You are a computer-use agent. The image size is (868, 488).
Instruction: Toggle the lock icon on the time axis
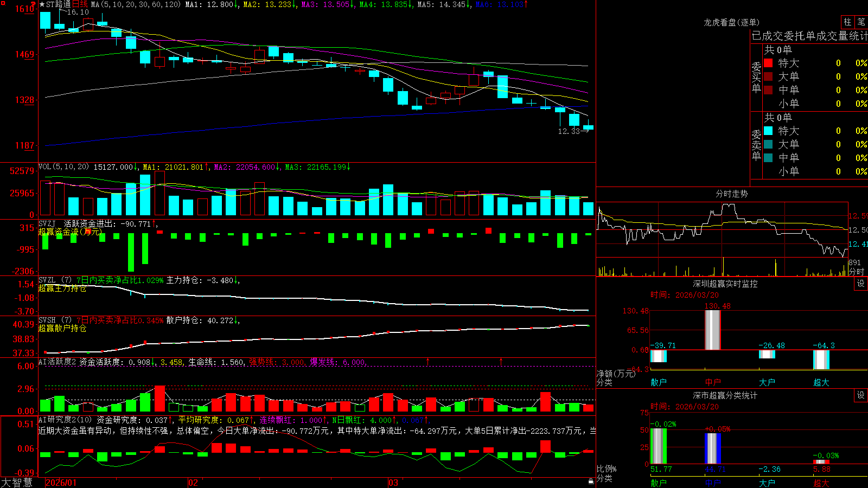591,481
